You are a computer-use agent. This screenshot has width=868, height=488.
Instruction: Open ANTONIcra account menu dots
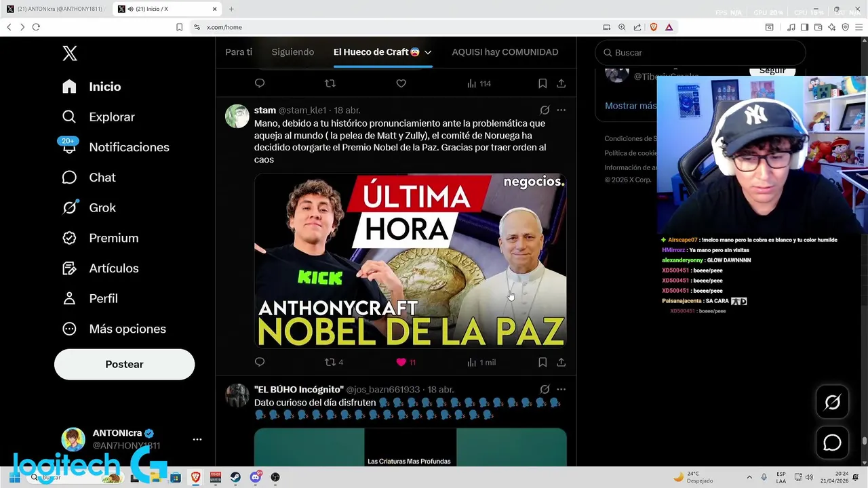click(x=197, y=439)
